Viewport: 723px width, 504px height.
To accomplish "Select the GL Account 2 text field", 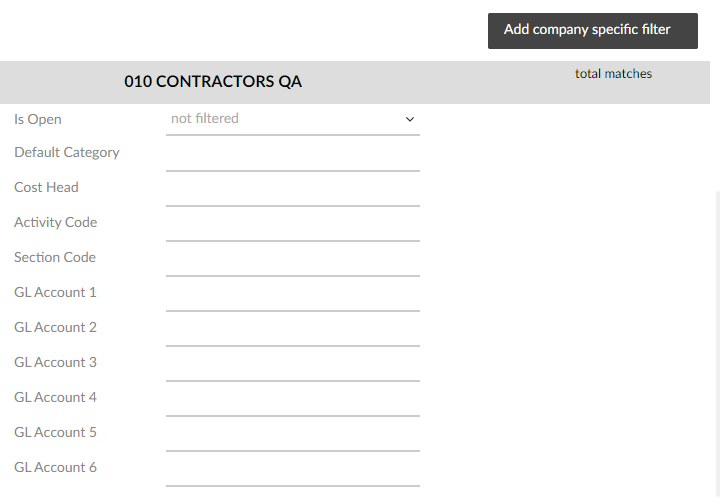I will point(293,332).
